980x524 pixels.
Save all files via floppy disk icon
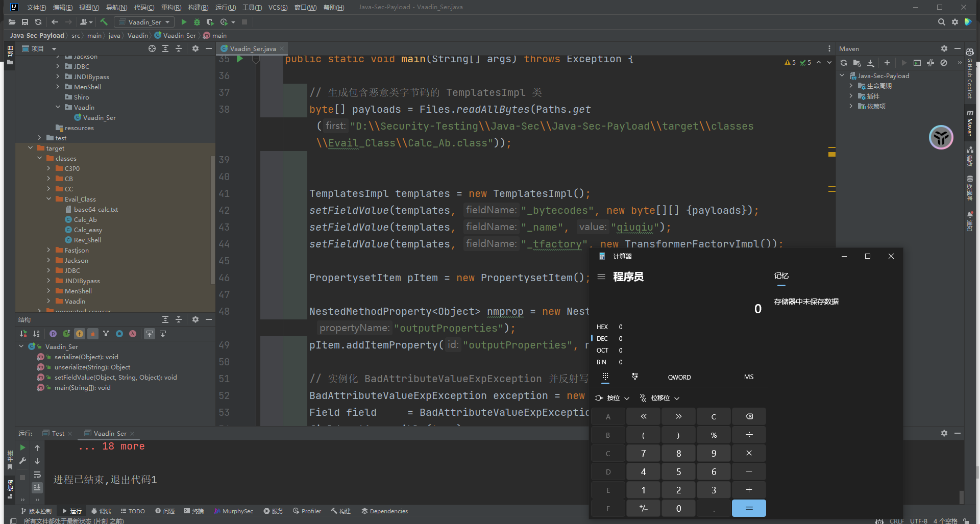[x=25, y=22]
